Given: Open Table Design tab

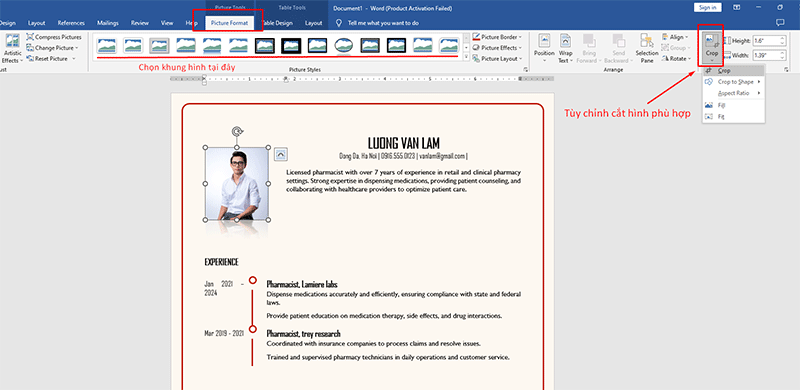Looking at the screenshot, I should (x=277, y=23).
